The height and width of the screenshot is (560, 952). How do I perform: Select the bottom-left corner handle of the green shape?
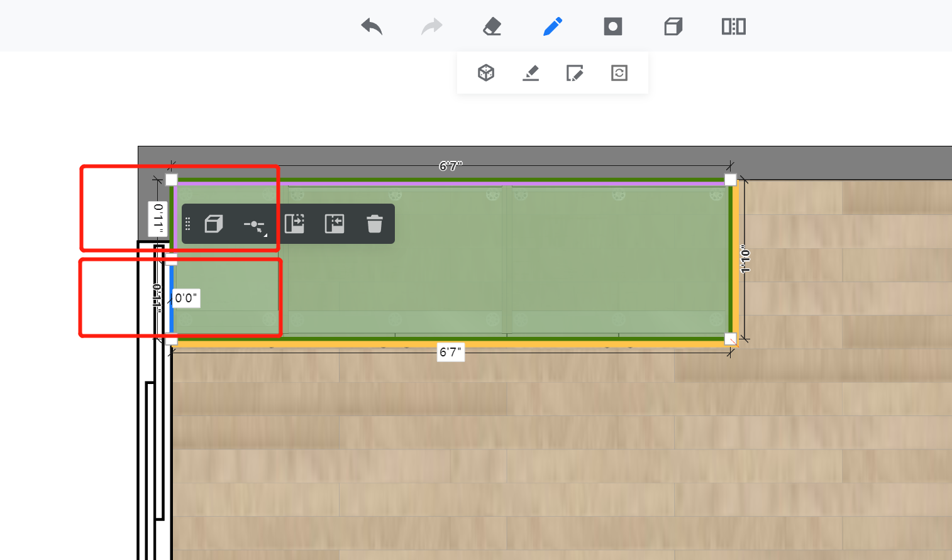click(x=172, y=340)
